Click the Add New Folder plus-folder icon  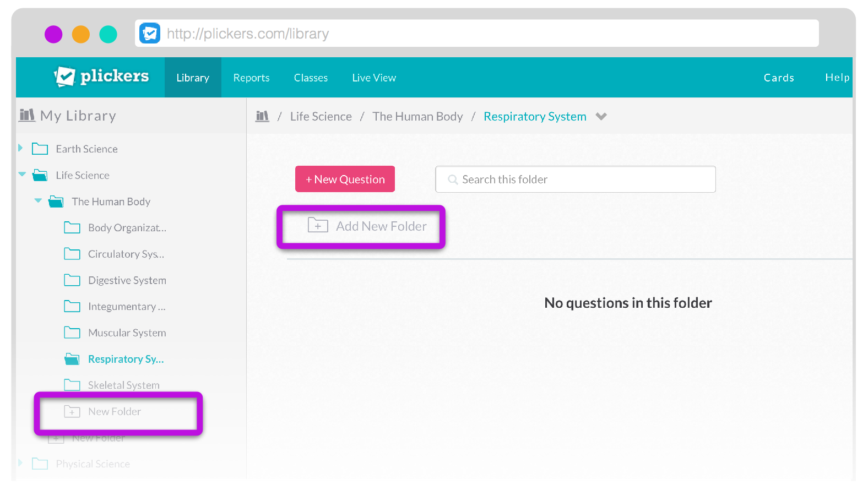tap(318, 226)
